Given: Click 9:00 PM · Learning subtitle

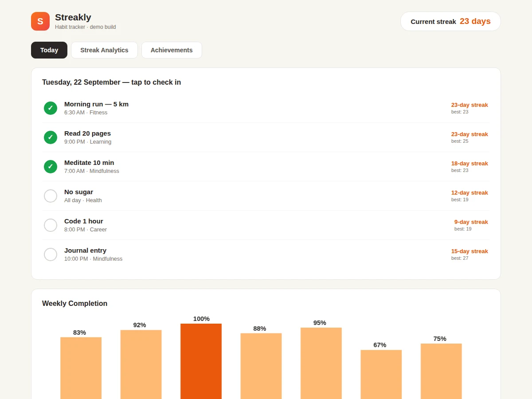Looking at the screenshot, I should click(88, 142).
